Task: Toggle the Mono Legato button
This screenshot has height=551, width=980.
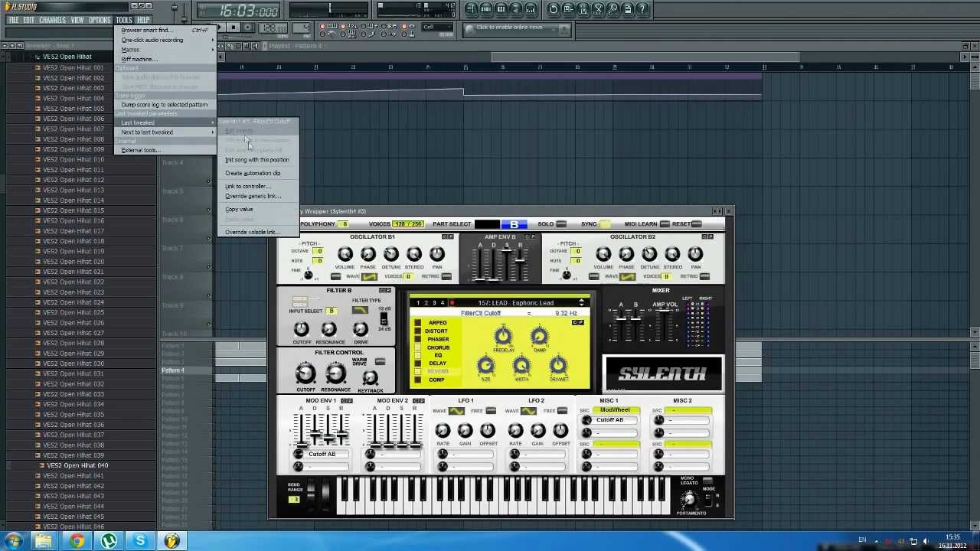Action: click(x=708, y=481)
